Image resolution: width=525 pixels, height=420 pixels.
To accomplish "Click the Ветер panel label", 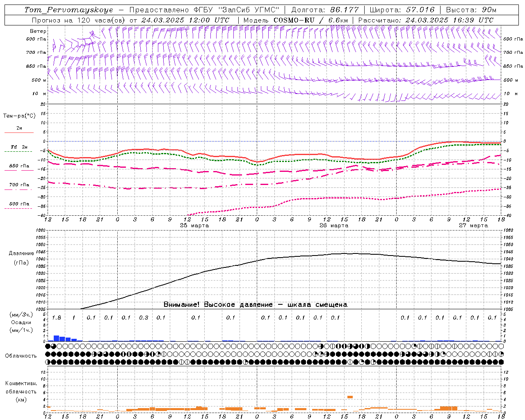I will (38, 31).
